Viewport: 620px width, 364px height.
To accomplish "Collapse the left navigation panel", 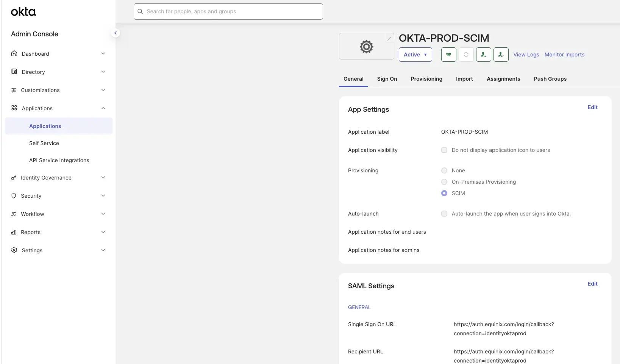I will tap(116, 33).
